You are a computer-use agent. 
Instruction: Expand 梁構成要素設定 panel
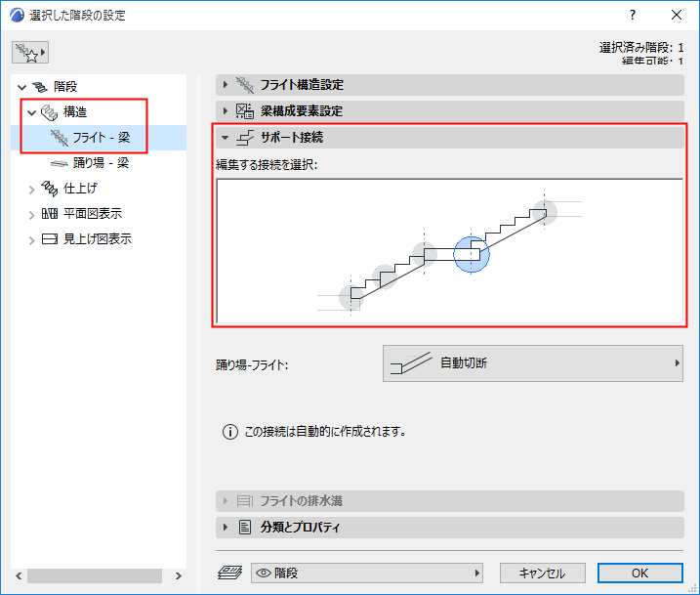pyautogui.click(x=225, y=110)
